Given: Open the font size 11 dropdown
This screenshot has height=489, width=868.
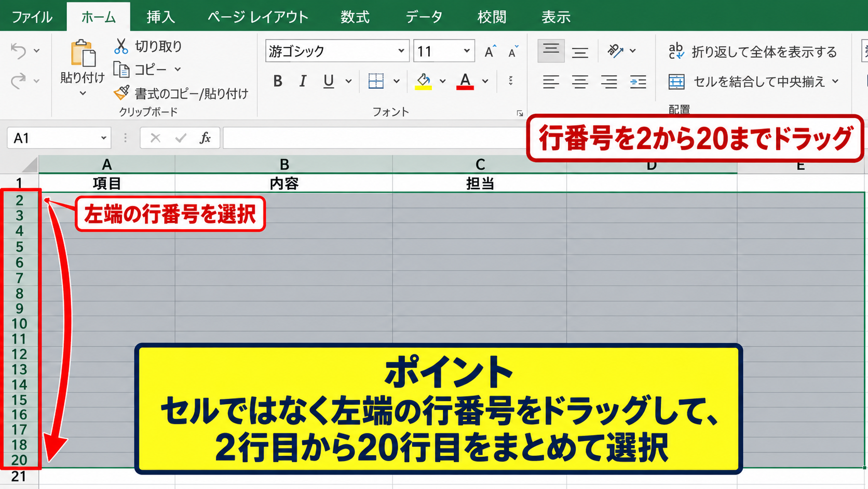Looking at the screenshot, I should (467, 51).
